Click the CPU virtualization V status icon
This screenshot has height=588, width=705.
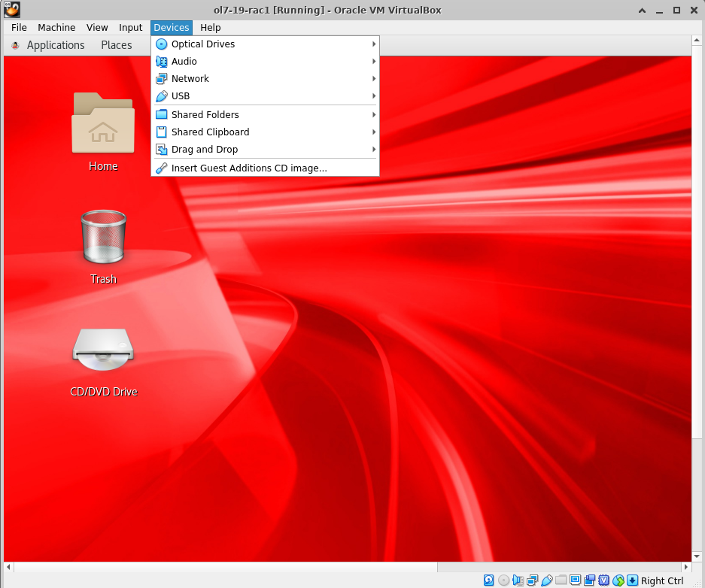point(604,580)
